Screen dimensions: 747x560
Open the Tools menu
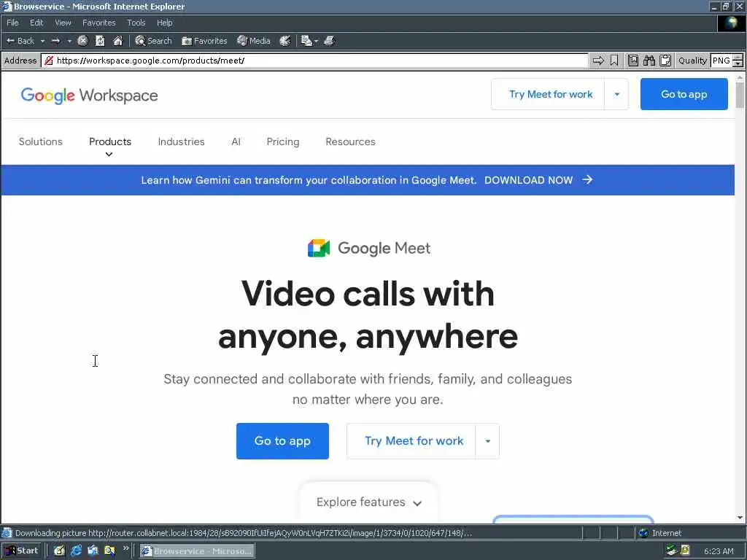[x=136, y=23]
